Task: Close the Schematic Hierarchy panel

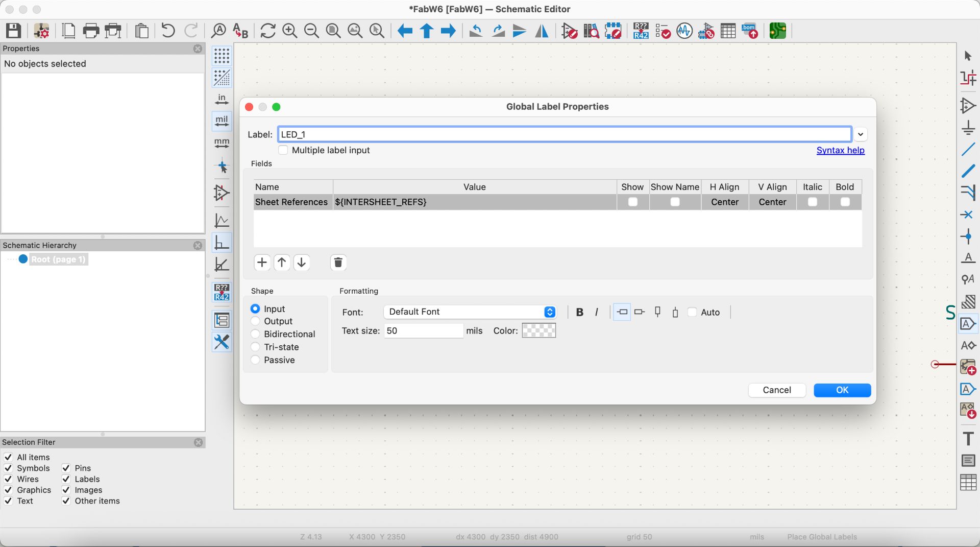Action: [198, 246]
